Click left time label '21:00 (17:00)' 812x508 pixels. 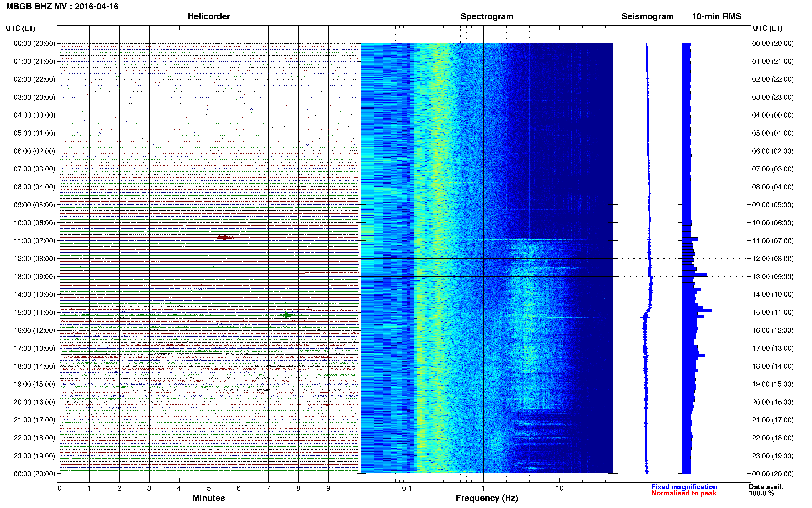pyautogui.click(x=34, y=420)
